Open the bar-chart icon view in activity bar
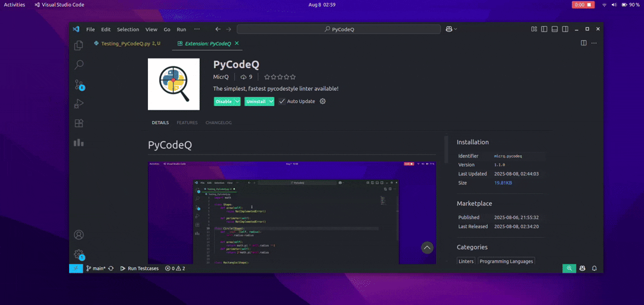 (x=79, y=143)
